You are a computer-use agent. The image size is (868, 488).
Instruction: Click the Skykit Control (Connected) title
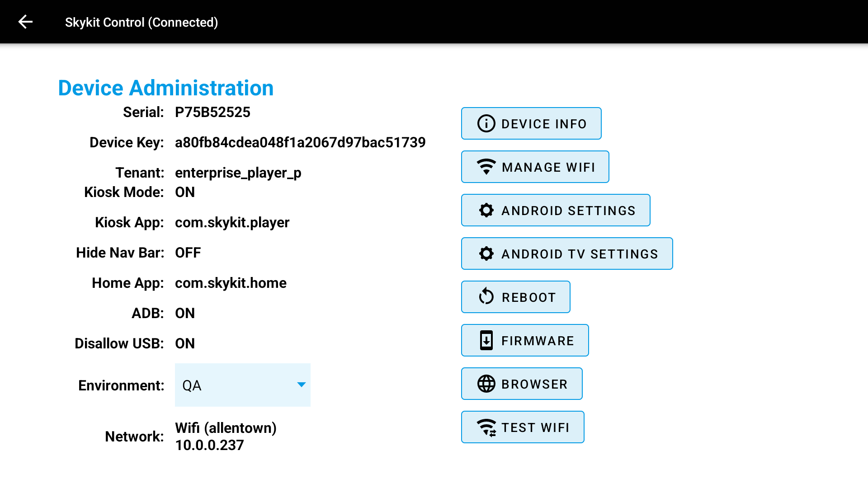click(x=142, y=22)
